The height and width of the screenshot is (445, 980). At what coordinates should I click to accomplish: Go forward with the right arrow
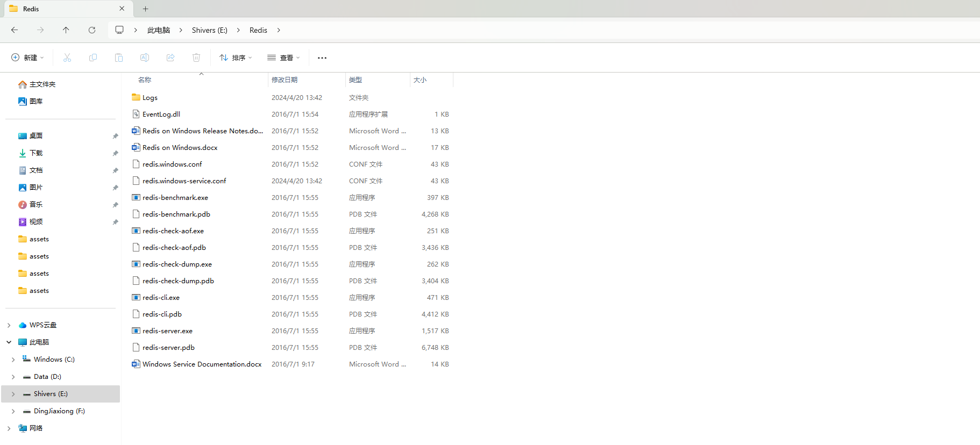pos(40,30)
